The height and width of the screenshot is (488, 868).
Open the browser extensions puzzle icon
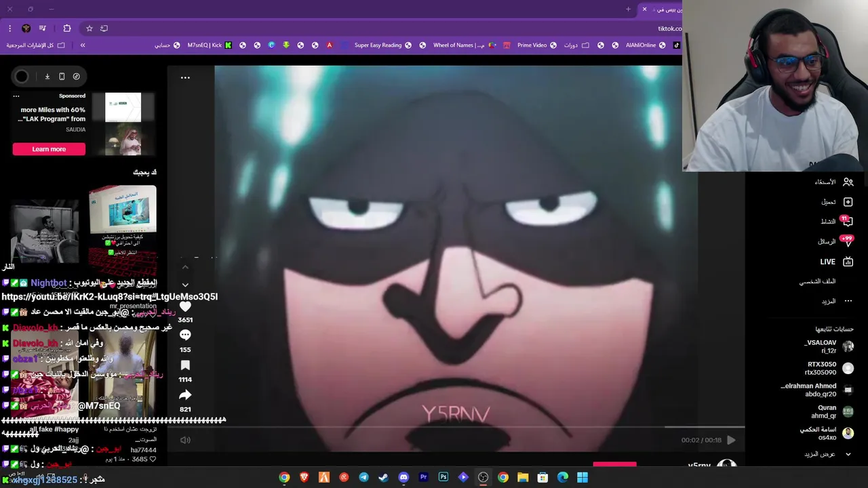click(66, 28)
